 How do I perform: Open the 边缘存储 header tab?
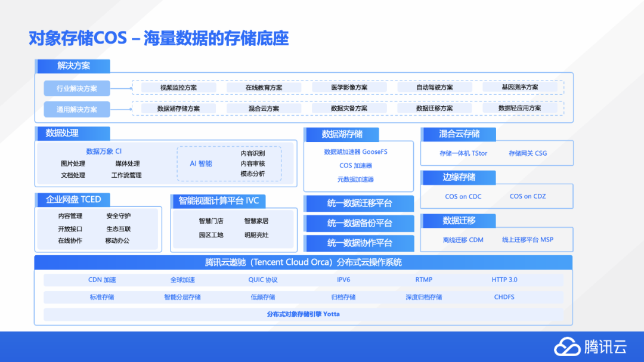coord(459,177)
